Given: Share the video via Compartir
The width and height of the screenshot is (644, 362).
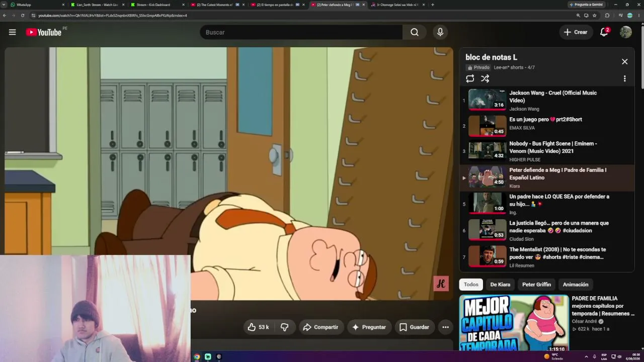Looking at the screenshot, I should tap(321, 327).
